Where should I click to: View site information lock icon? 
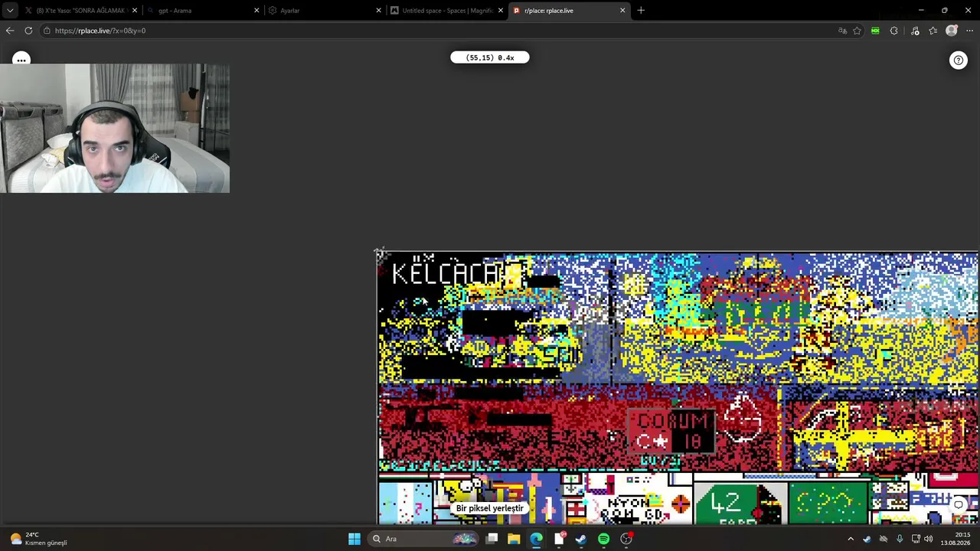(47, 31)
